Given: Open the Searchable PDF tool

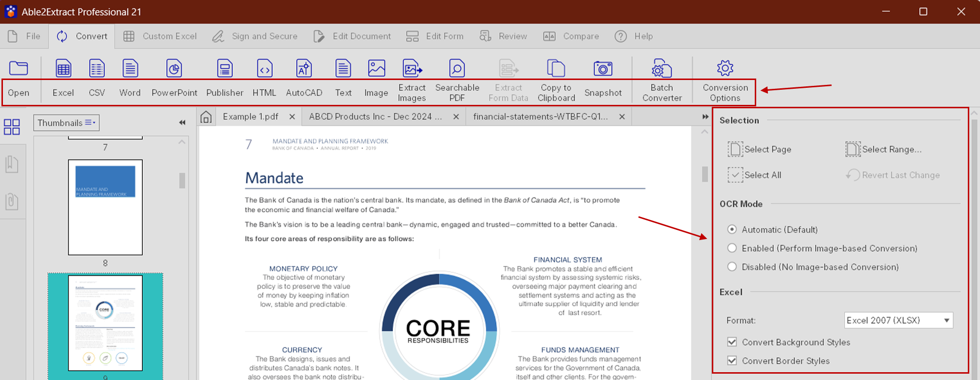Looking at the screenshot, I should click(457, 69).
